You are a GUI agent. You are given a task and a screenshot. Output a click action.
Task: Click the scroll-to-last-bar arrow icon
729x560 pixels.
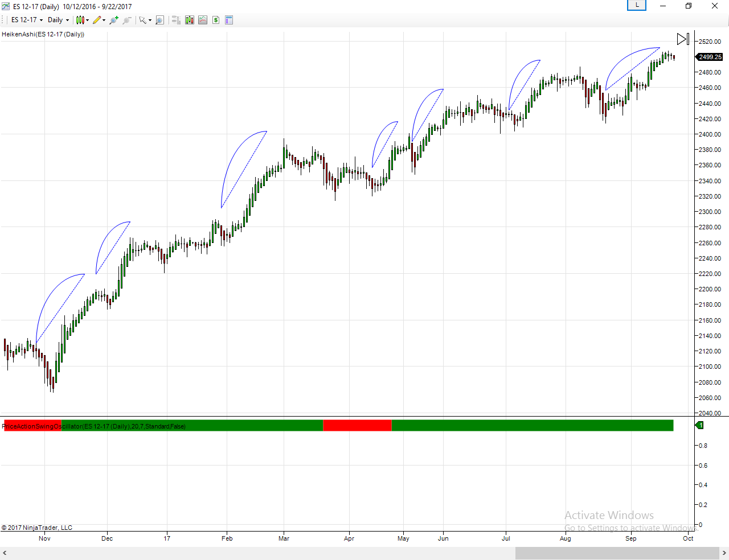tap(683, 39)
